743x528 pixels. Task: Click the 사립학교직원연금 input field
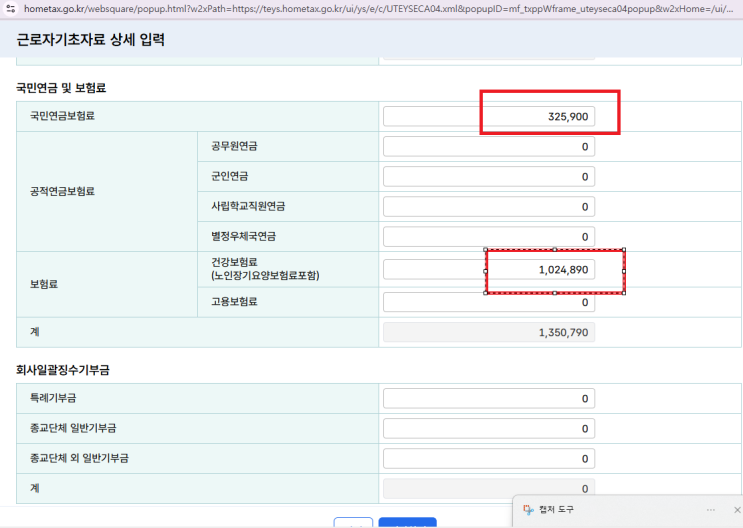(x=489, y=207)
